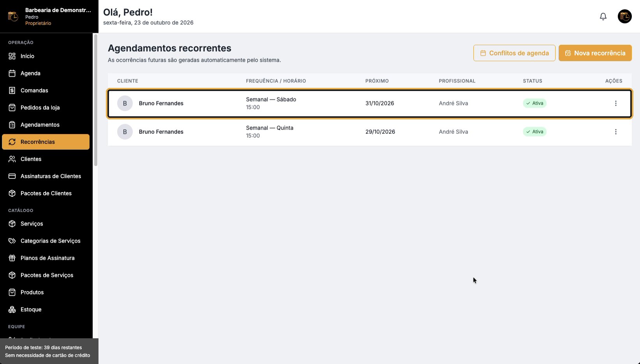Click the Ativa status badge in Sábado row

[535, 103]
